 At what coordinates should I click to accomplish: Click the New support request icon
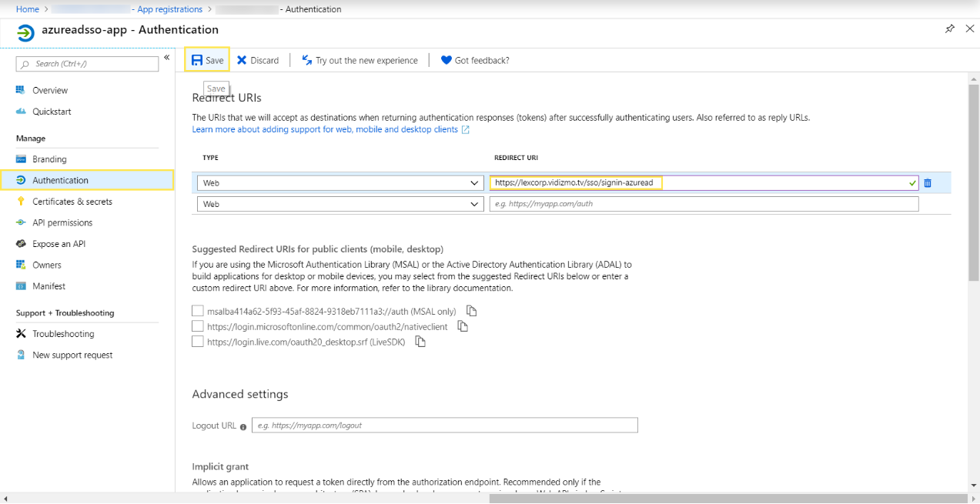click(21, 355)
